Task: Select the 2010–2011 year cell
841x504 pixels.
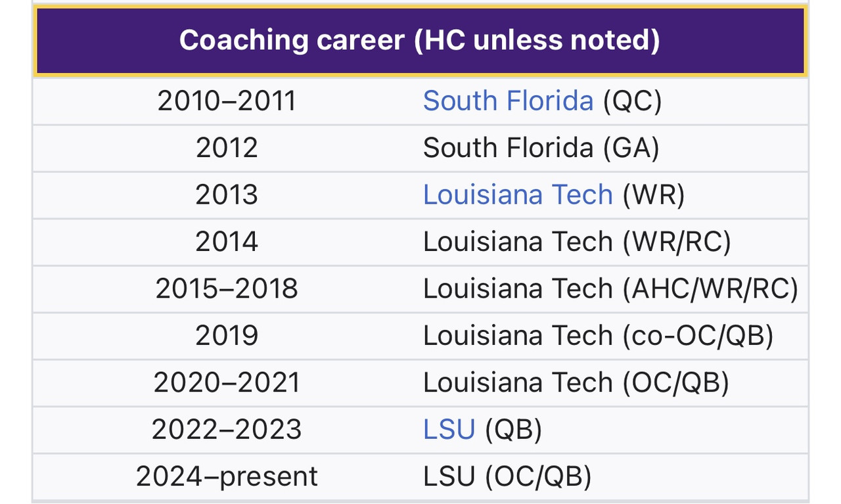Action: (x=227, y=101)
